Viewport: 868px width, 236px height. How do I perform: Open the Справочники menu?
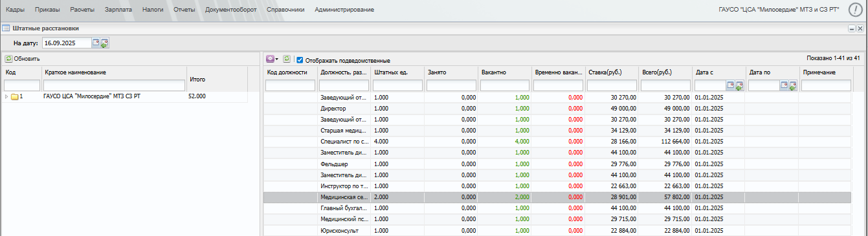click(x=285, y=10)
